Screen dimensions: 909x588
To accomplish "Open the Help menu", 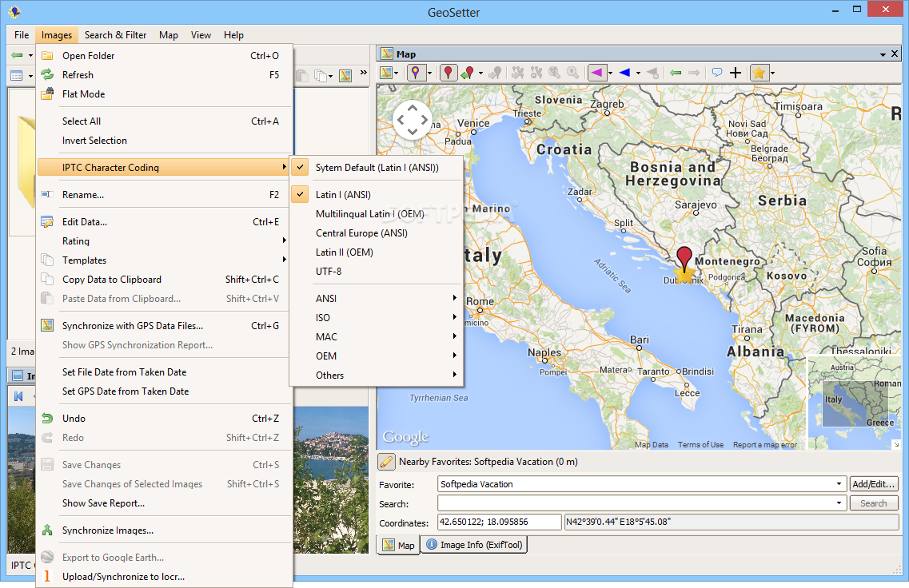I will [233, 35].
